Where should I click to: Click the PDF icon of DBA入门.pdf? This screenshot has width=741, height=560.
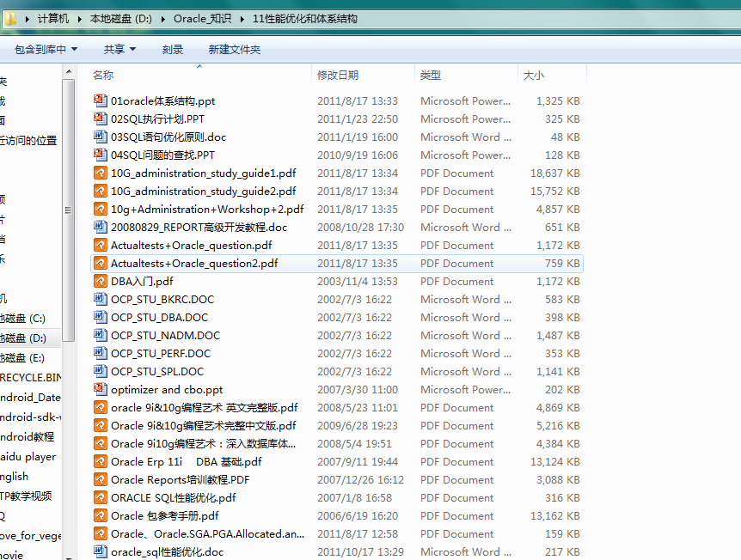101,281
